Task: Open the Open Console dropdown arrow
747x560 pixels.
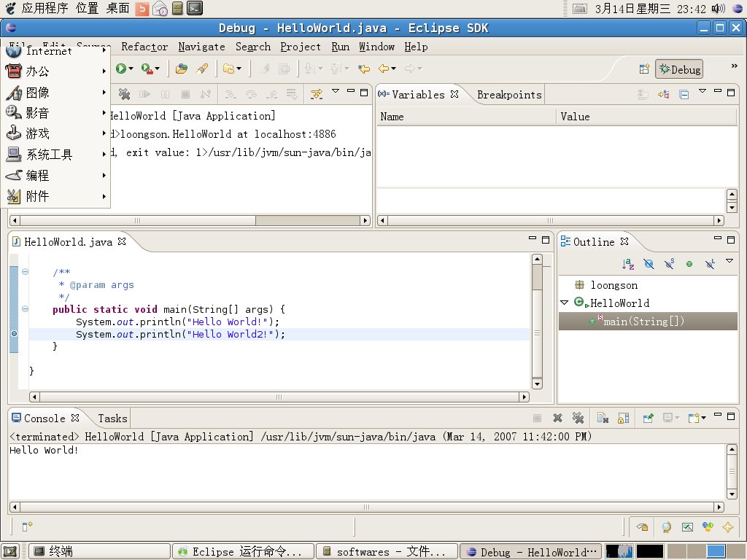Action: (x=703, y=418)
